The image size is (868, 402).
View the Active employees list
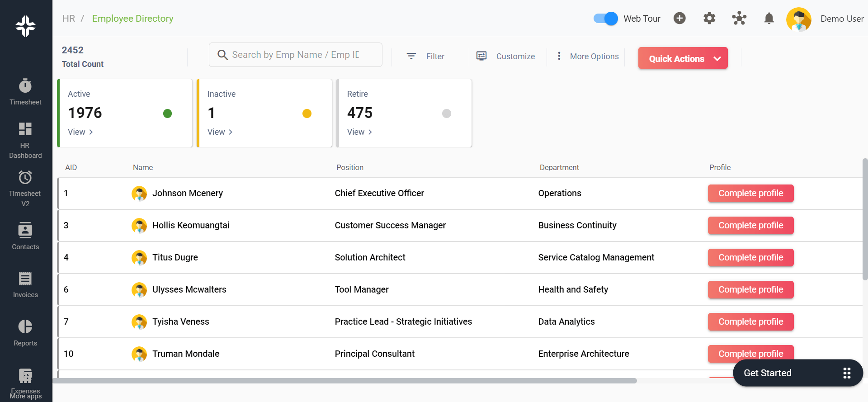click(80, 132)
